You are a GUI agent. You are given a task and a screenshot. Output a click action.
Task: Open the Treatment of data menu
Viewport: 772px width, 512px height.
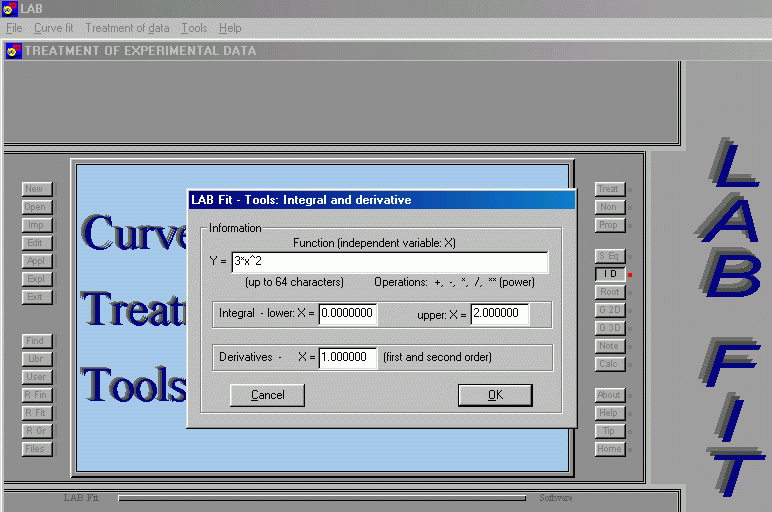point(127,28)
